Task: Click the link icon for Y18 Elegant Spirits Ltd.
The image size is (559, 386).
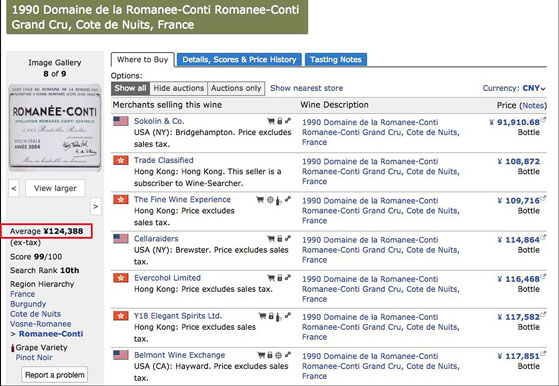Action: click(288, 315)
